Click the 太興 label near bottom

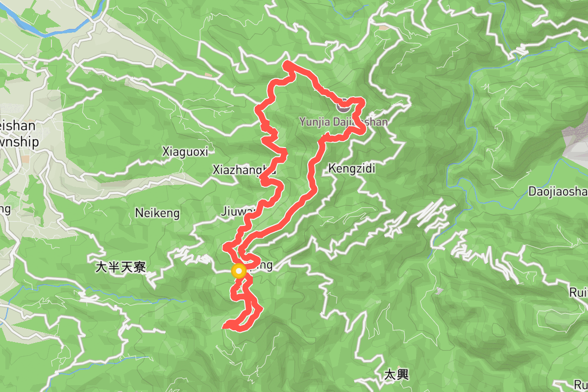(396, 375)
